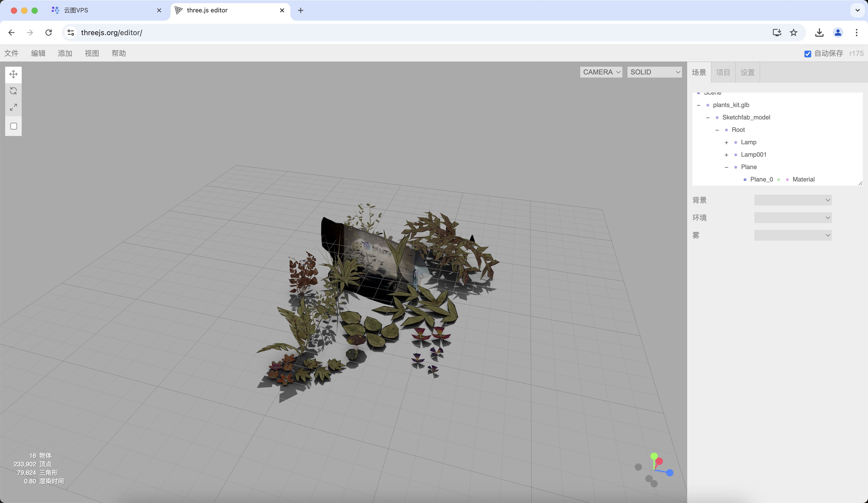This screenshot has height=503, width=868.
Task: Click the green Y-axis gizmo ball
Action: 654,456
